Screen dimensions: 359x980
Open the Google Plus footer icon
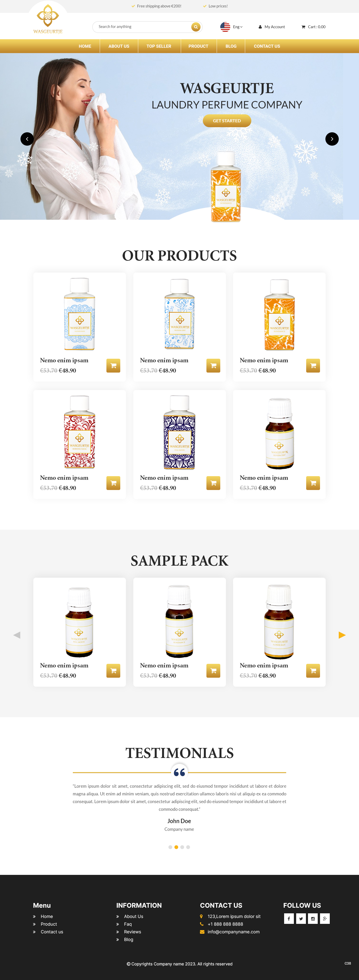point(325,918)
